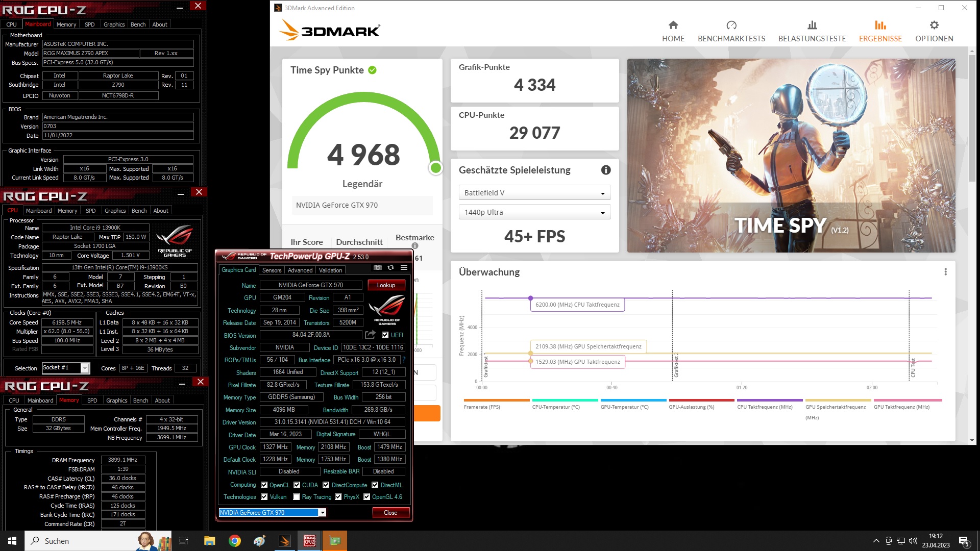Toggle the PhysX checkbox in GPU-Z

(x=338, y=497)
